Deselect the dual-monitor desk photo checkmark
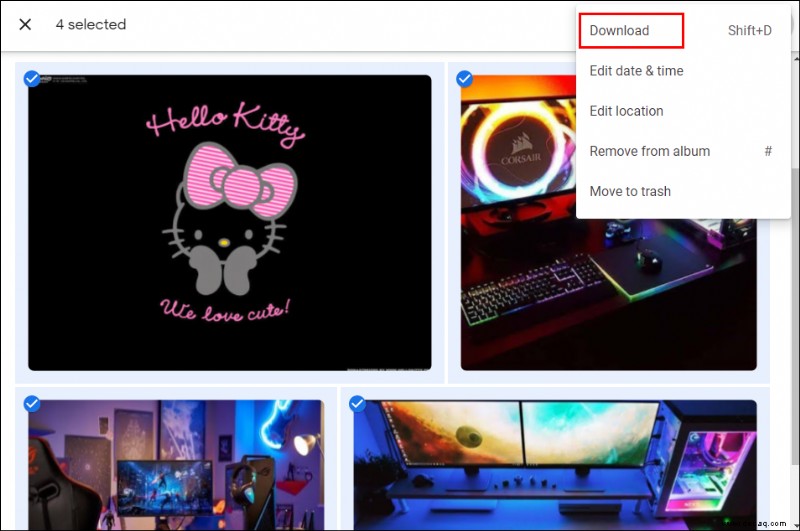The height and width of the screenshot is (531, 800). coord(357,403)
